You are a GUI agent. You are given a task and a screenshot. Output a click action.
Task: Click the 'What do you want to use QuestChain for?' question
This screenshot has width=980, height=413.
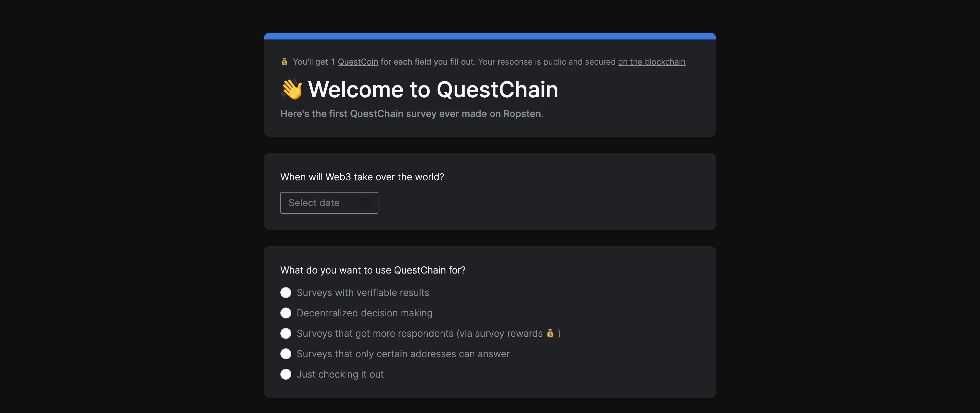point(373,270)
